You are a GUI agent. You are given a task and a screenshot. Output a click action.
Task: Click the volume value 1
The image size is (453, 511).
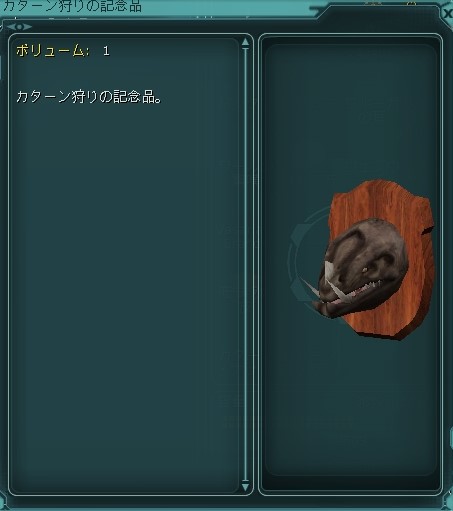click(106, 51)
